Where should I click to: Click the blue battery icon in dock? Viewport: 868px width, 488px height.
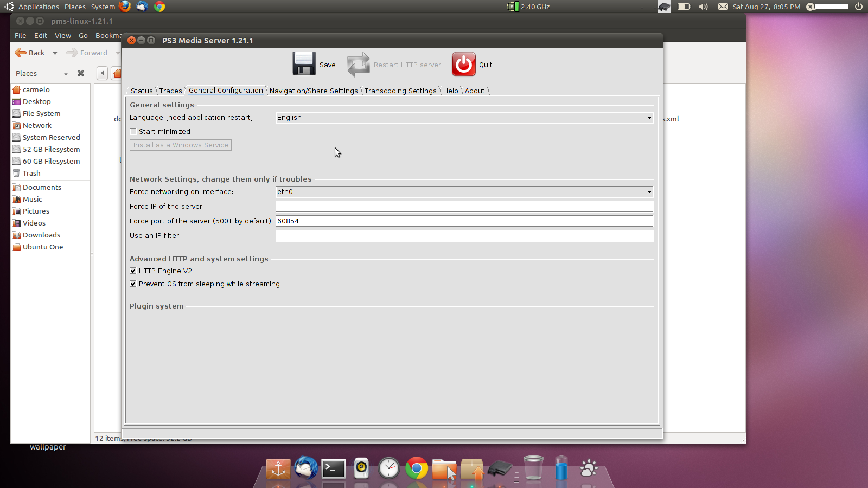[561, 467]
